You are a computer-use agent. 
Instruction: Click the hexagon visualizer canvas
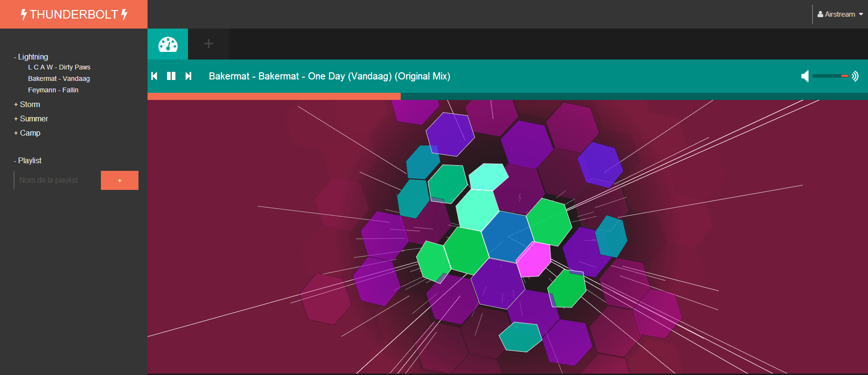[x=508, y=237]
